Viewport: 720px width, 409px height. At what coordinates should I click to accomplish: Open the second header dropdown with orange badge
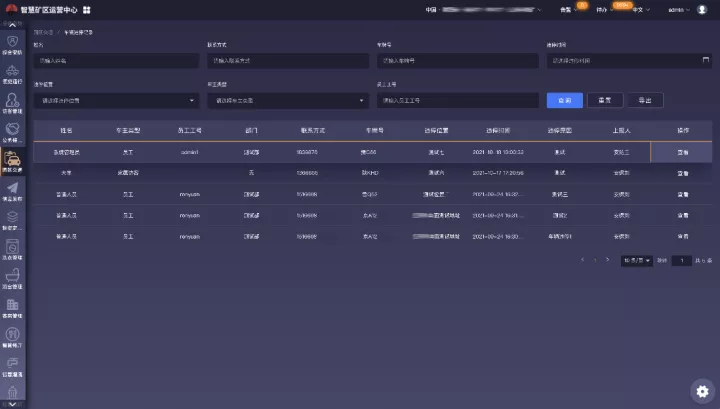click(604, 10)
